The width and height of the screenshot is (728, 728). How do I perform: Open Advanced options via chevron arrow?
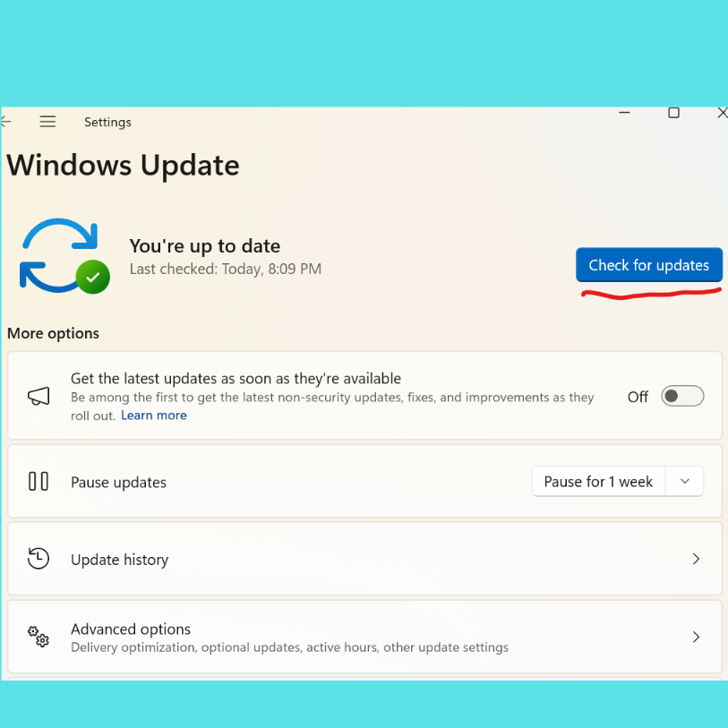696,637
